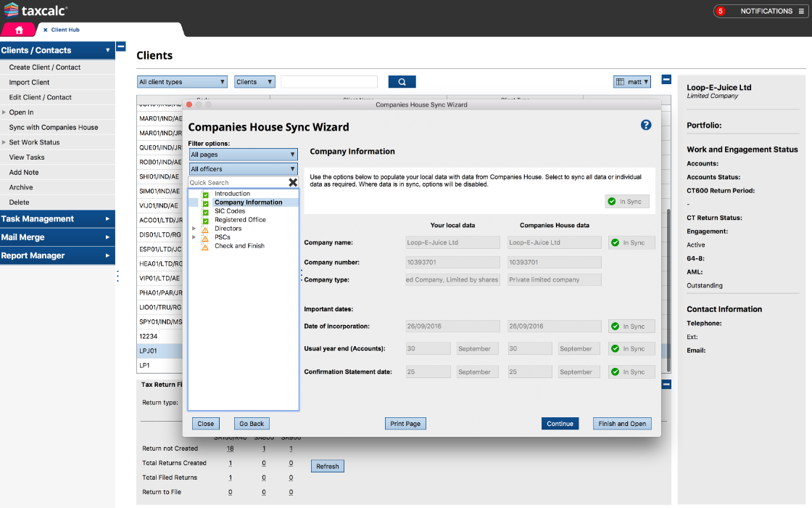
Task: Clear Quick Search with the X icon
Action: click(x=293, y=183)
